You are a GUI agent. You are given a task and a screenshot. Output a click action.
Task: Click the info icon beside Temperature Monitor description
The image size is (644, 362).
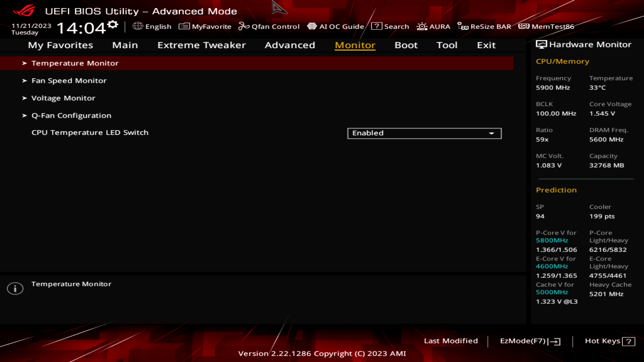click(x=15, y=288)
